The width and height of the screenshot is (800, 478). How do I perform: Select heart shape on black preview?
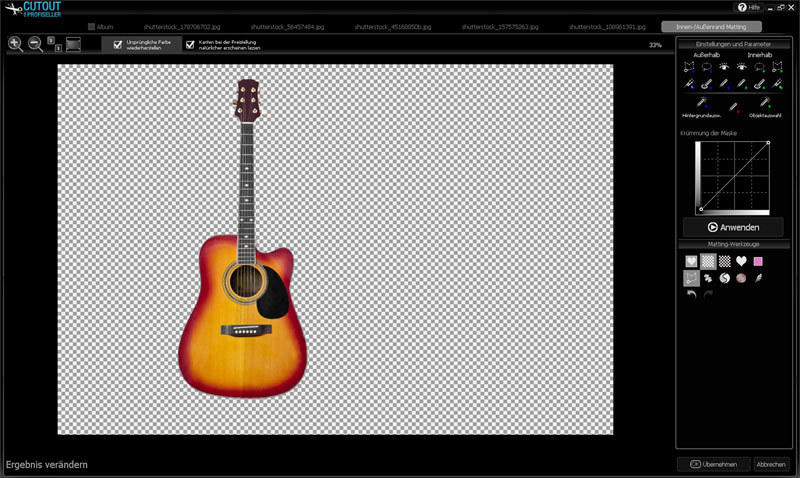pos(741,261)
